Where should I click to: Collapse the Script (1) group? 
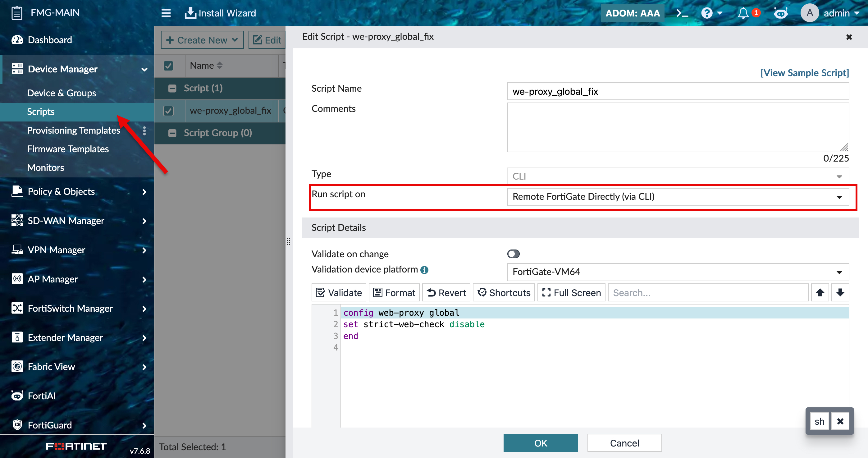[x=172, y=88]
